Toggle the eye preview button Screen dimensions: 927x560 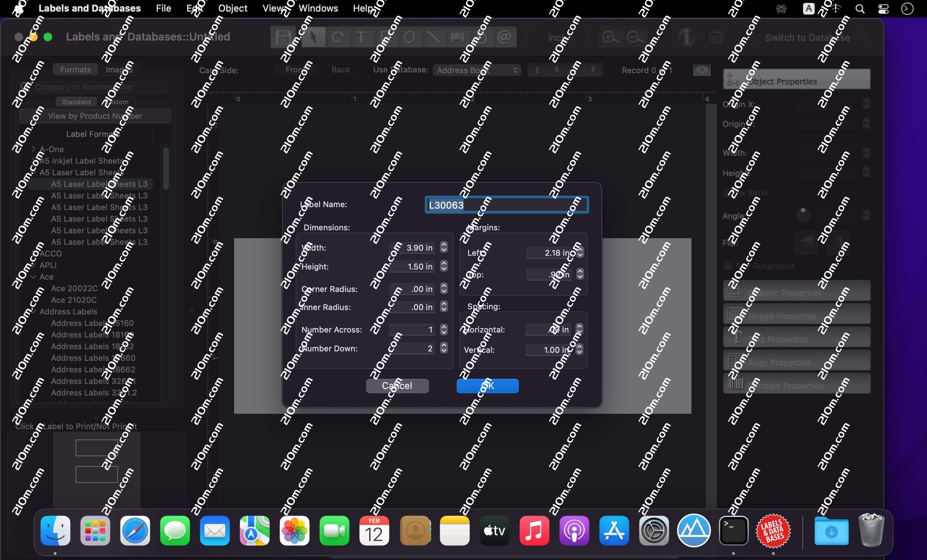(x=702, y=70)
